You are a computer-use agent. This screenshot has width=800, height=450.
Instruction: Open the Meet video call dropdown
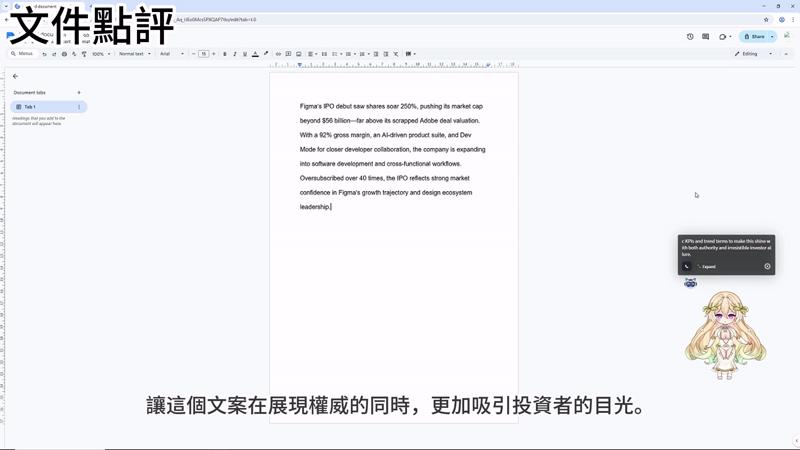click(x=725, y=37)
